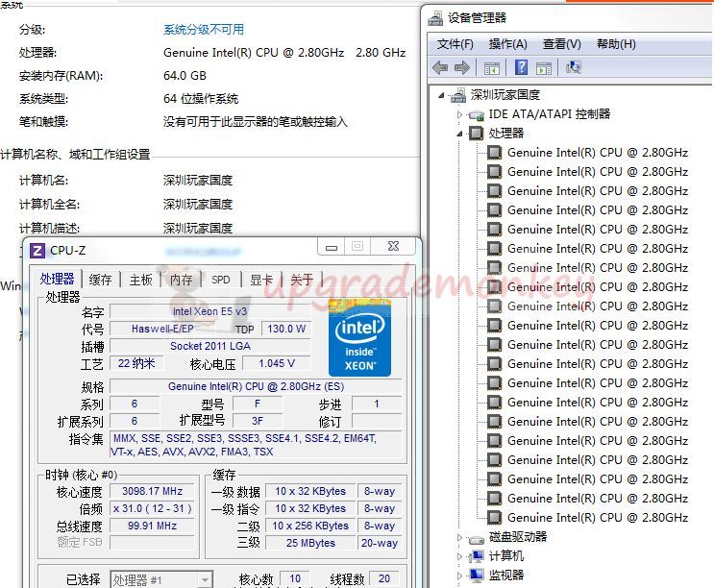Click the 系统分级不可用 link
Viewport: 714px width, 588px height.
(x=204, y=30)
